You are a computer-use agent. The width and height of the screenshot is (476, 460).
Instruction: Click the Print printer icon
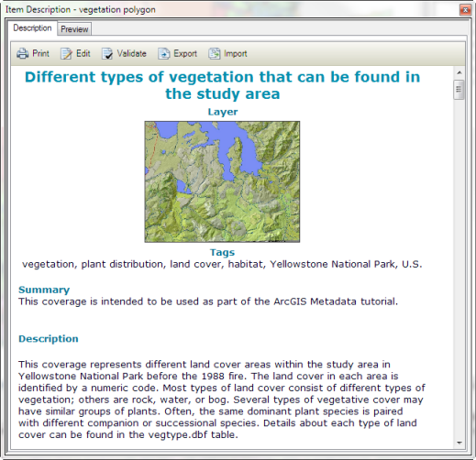point(22,54)
